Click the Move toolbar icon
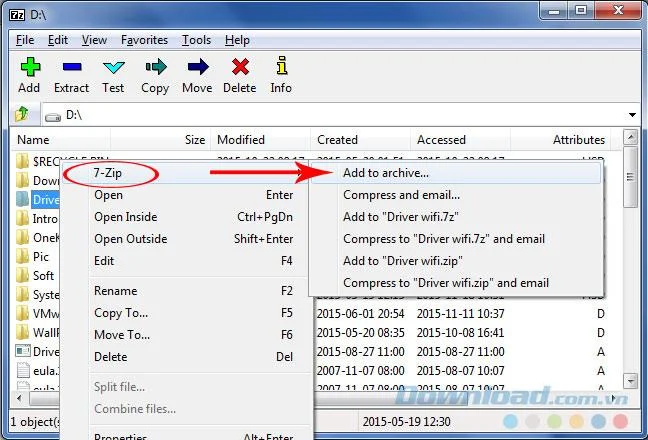648x440 pixels. click(198, 67)
